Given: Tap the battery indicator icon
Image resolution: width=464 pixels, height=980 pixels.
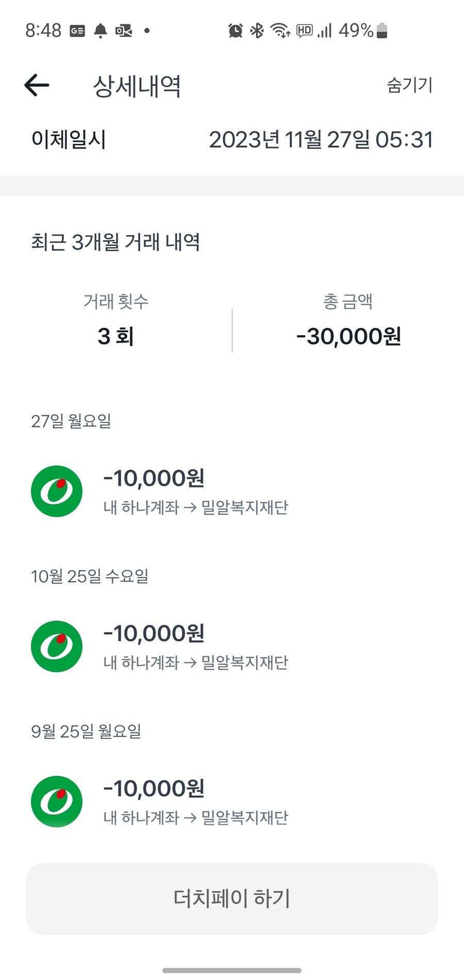Looking at the screenshot, I should 382,31.
